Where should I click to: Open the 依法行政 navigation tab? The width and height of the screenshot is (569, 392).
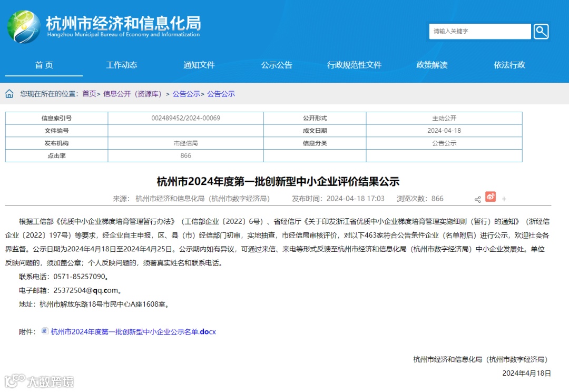pos(509,65)
